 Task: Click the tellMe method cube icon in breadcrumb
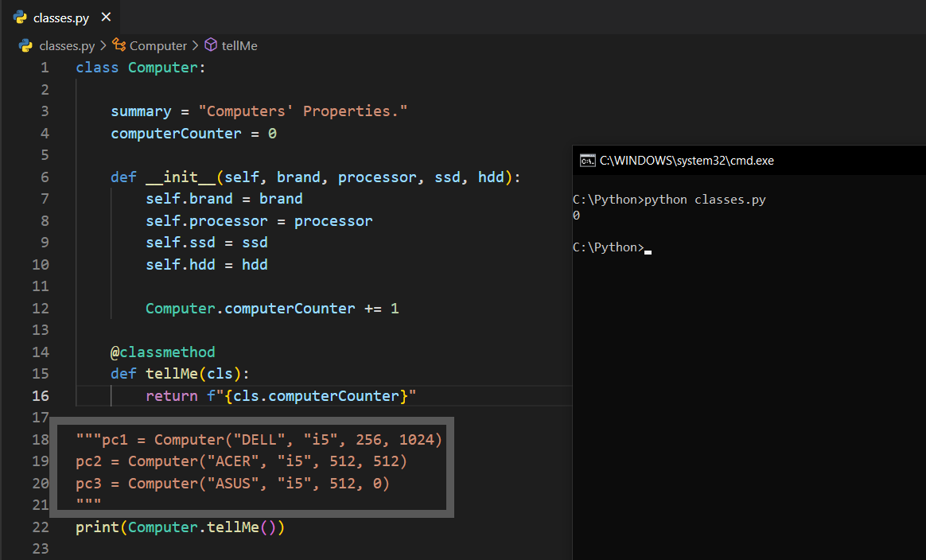[211, 46]
